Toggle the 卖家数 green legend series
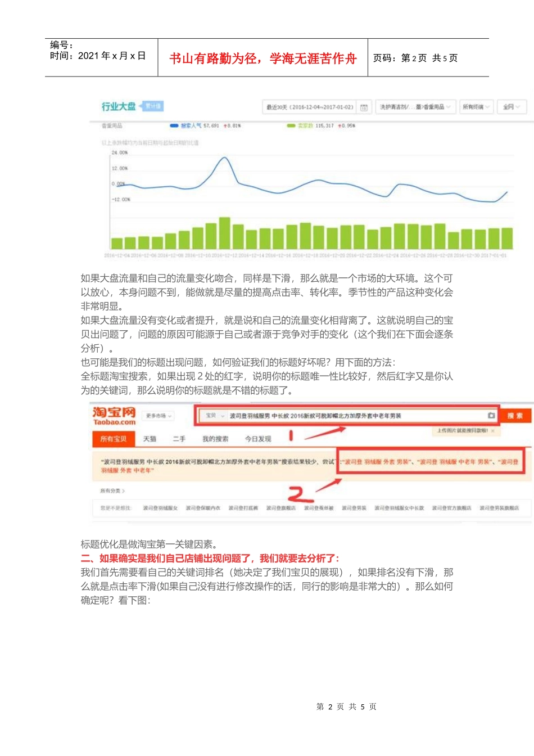Screen dimensions: 534x756 tap(300, 126)
